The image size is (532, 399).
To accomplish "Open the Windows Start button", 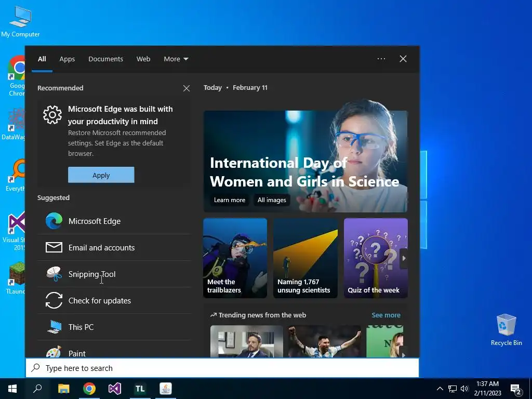I will 12,389.
